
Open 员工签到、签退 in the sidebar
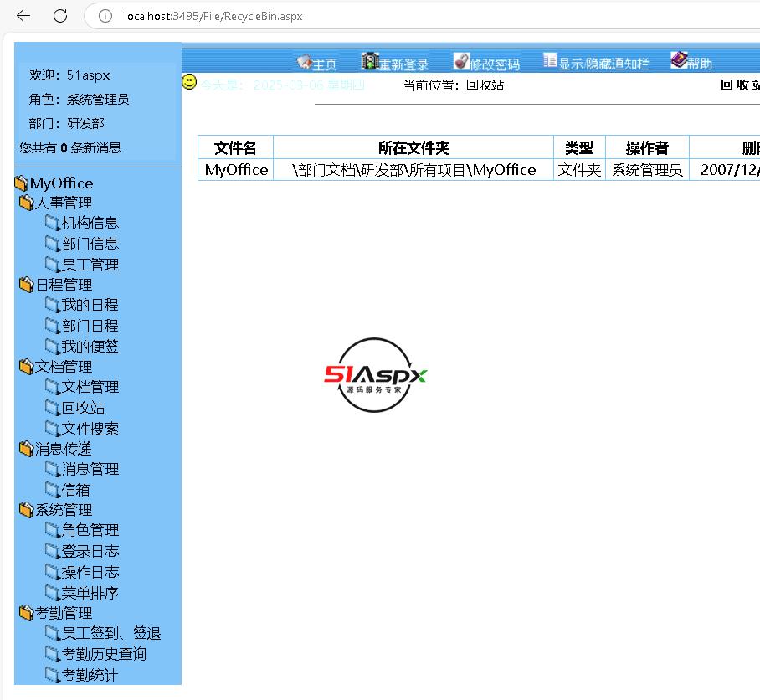tap(110, 634)
